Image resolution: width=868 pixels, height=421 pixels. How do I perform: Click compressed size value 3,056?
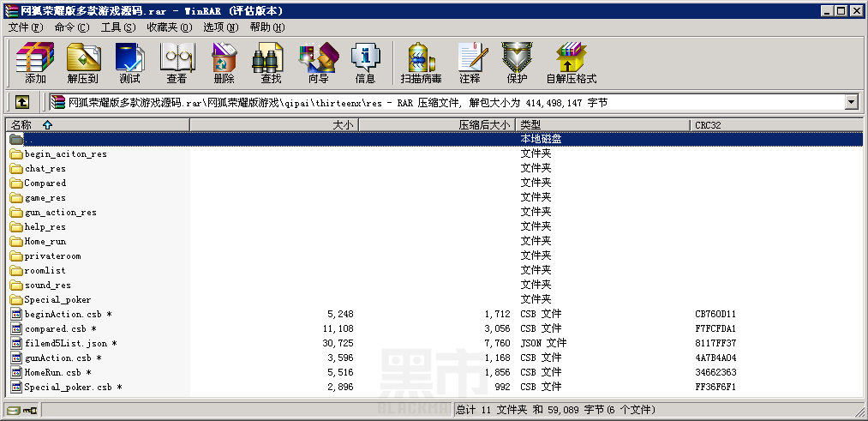click(497, 328)
